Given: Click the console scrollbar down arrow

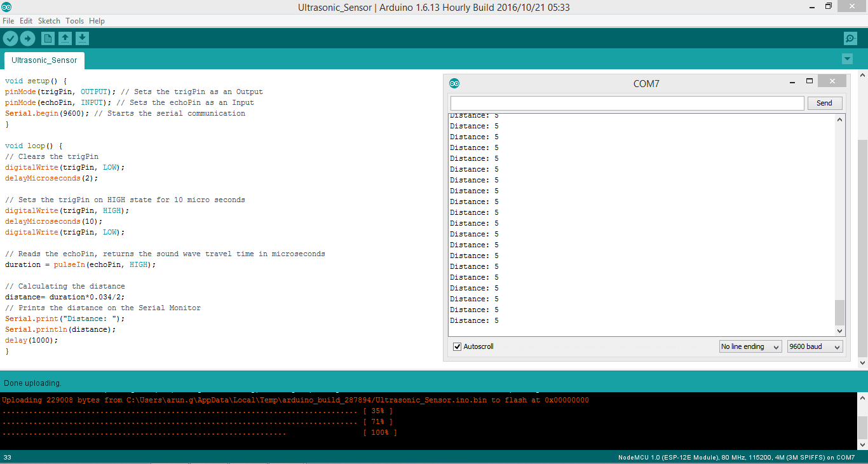Looking at the screenshot, I should [x=863, y=444].
